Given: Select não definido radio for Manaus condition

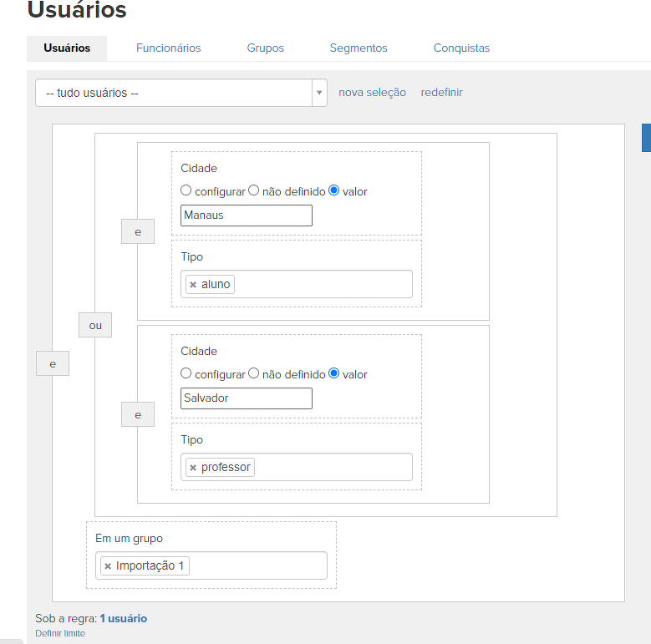Looking at the screenshot, I should (254, 190).
